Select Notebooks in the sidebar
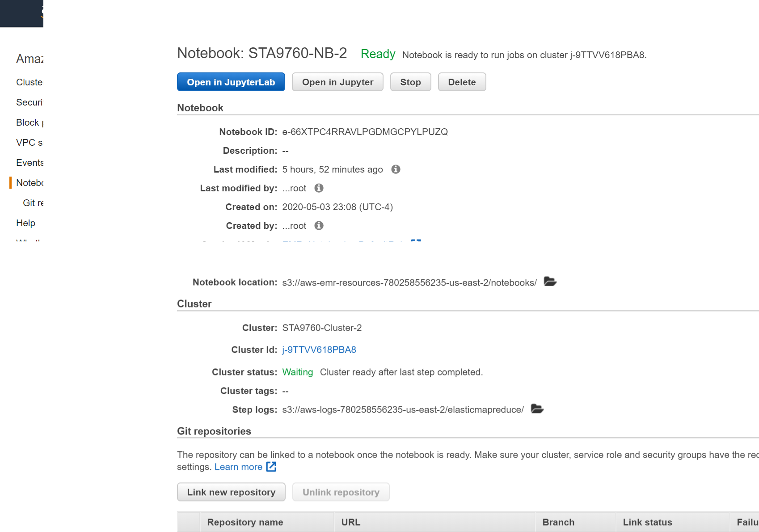This screenshot has height=532, width=759. (30, 183)
